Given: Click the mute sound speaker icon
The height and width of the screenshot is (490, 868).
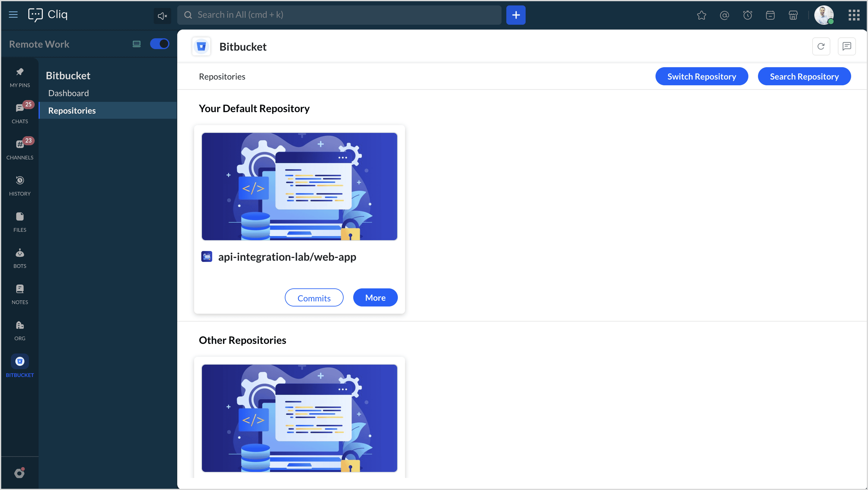Looking at the screenshot, I should [162, 15].
